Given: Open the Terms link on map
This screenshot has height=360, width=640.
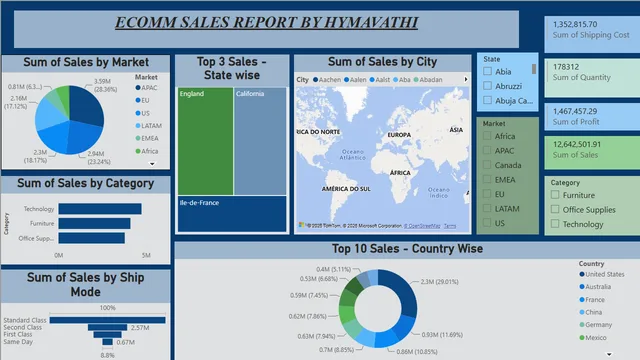Looking at the screenshot, I should tap(450, 226).
